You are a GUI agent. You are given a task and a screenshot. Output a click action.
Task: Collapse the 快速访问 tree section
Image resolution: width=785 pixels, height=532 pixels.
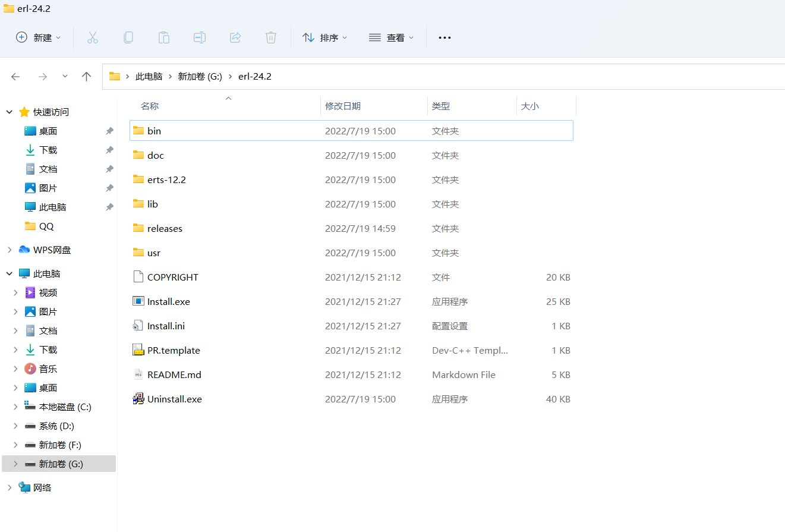(10, 112)
